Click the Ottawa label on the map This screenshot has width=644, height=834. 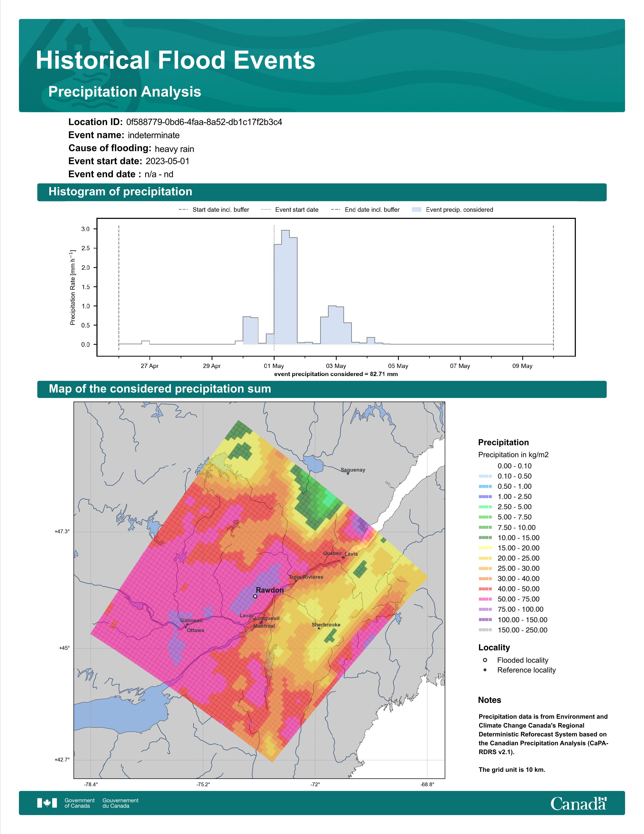[195, 630]
